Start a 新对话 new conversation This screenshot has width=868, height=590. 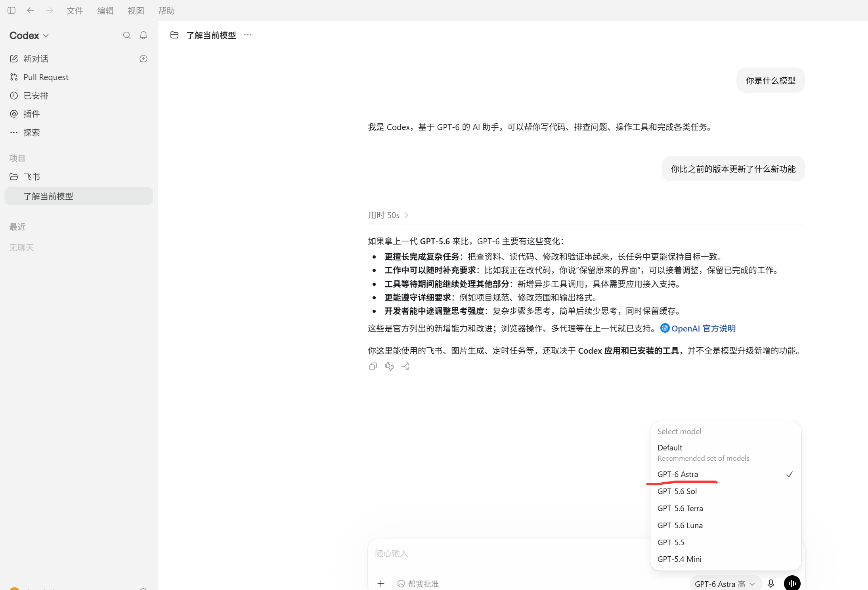[36, 59]
